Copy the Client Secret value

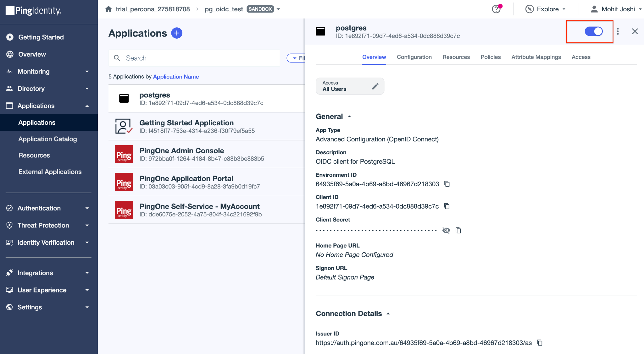[458, 231]
